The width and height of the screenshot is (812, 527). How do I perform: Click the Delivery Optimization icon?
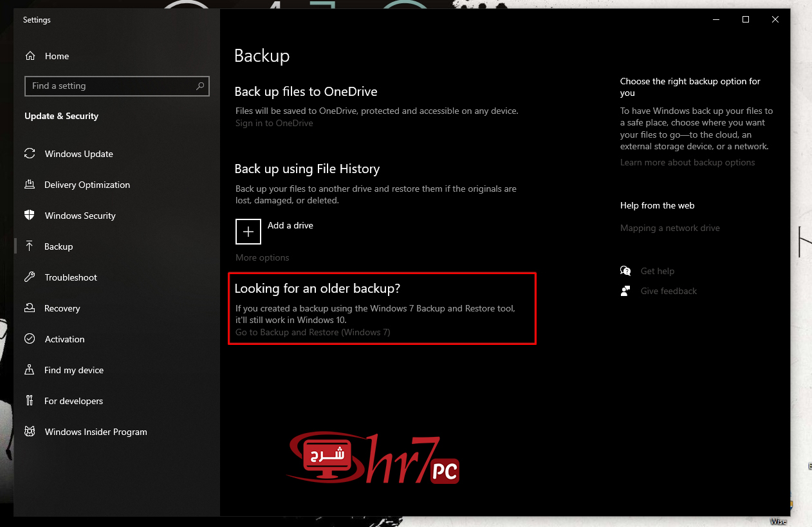tap(30, 185)
